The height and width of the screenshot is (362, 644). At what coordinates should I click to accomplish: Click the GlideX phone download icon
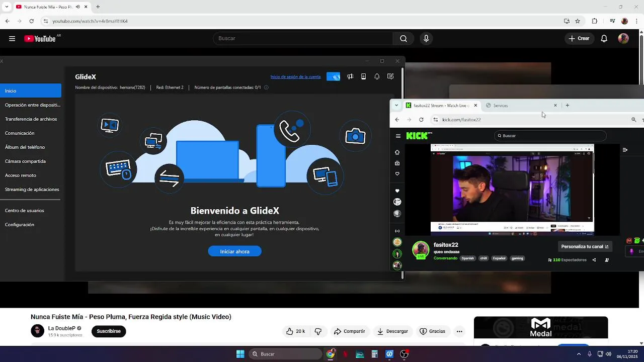click(x=364, y=76)
